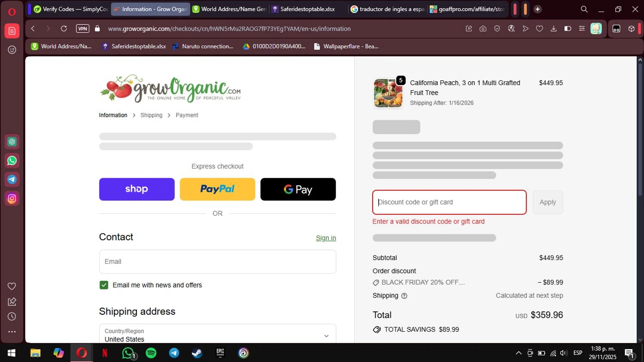Take a snapshot with camera icon
This screenshot has width=644, height=362.
click(483, 29)
